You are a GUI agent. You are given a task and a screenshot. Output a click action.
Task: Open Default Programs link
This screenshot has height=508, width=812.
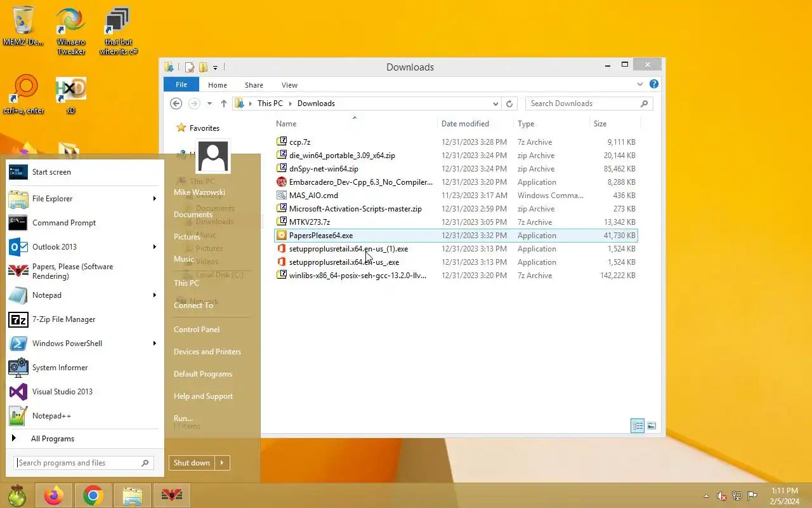point(203,374)
